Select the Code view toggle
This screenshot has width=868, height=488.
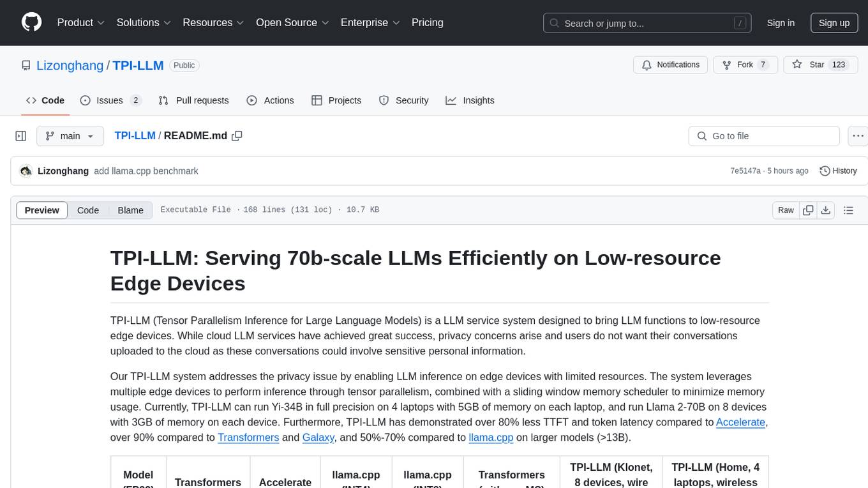pos(88,210)
